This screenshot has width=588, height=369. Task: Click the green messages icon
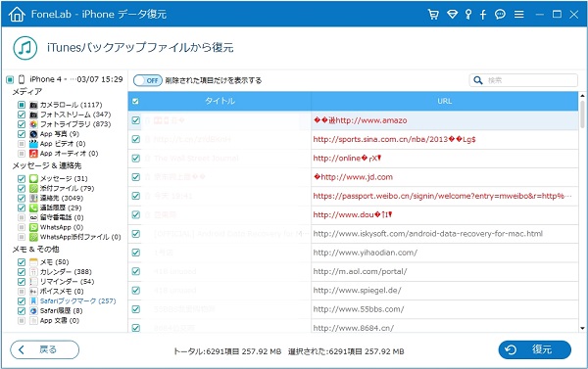33,179
